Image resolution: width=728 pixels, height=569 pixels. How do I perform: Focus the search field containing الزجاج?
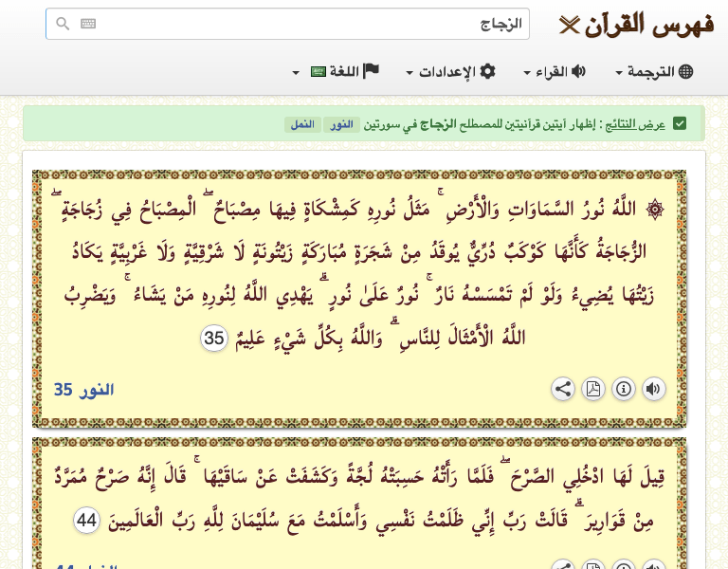(303, 24)
